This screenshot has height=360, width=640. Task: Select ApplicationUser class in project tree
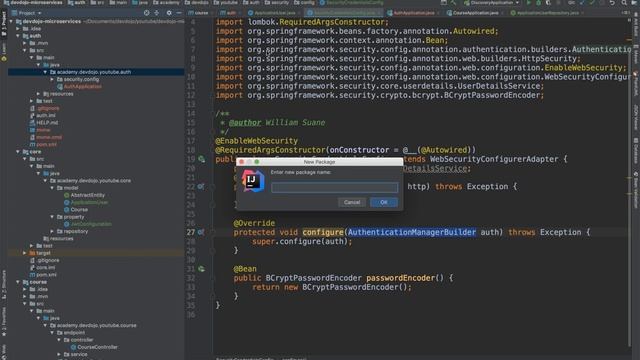[x=89, y=202]
